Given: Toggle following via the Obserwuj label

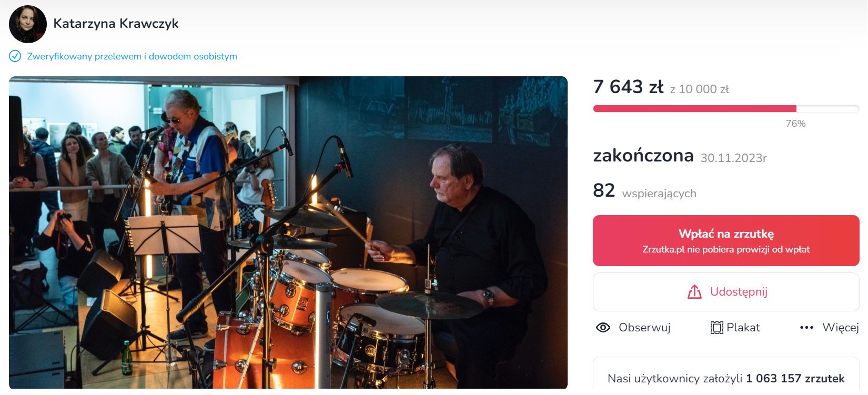Looking at the screenshot, I should point(644,328).
